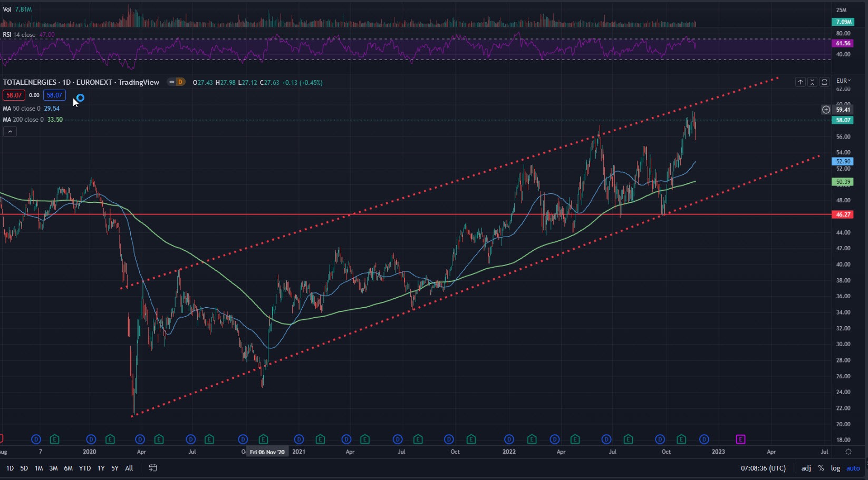Viewport: 868px width, 480px height.
Task: Select the MA 200 close indicator legend
Action: click(x=33, y=120)
